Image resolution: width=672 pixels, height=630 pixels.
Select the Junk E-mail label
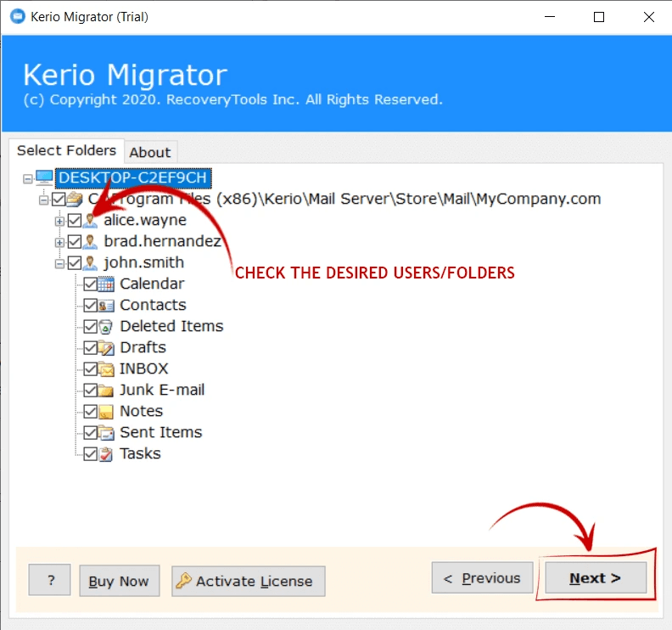click(x=162, y=390)
